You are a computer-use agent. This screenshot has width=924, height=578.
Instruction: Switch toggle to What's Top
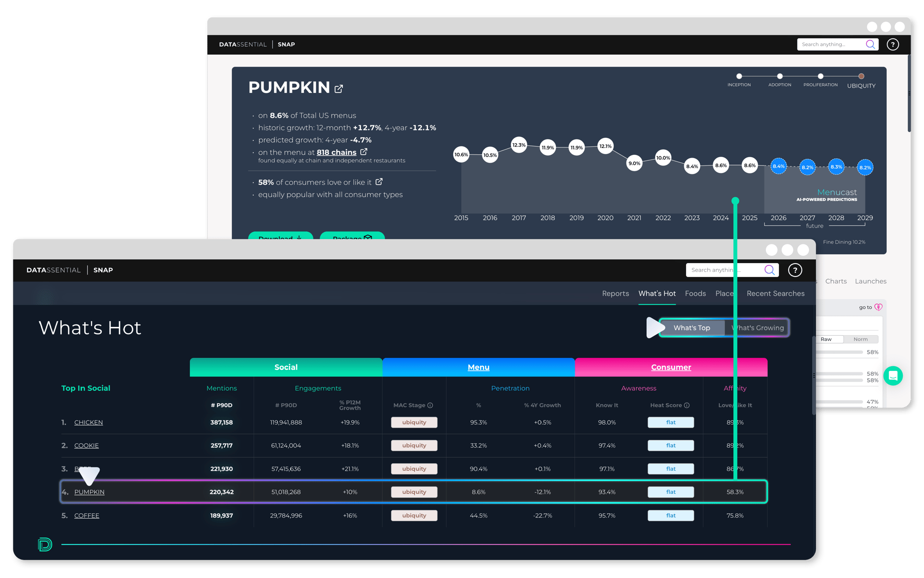point(692,328)
